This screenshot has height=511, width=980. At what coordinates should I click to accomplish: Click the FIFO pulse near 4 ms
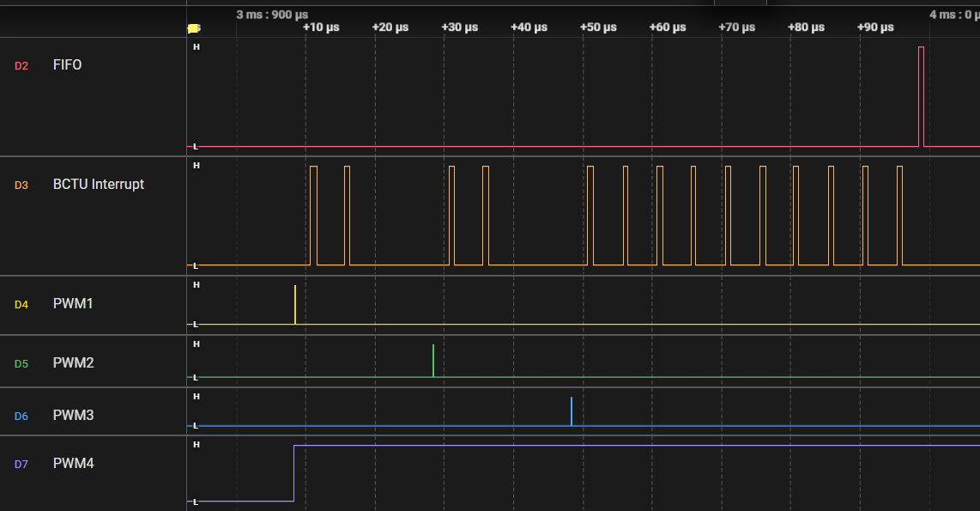coord(922,96)
